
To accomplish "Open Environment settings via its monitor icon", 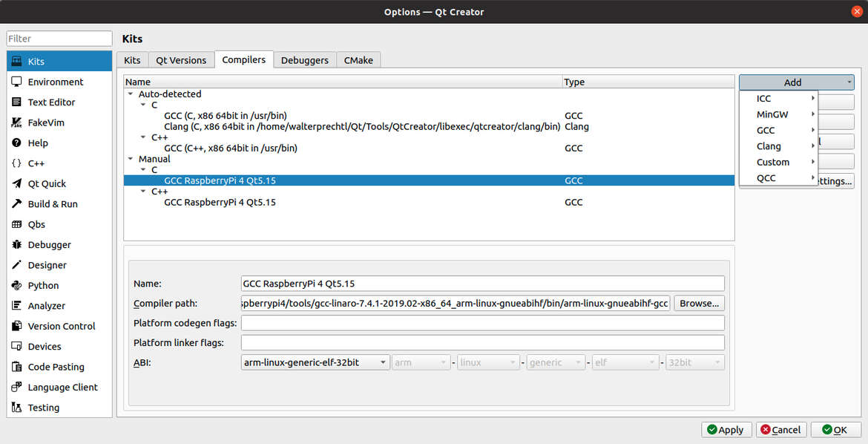I will pos(16,82).
